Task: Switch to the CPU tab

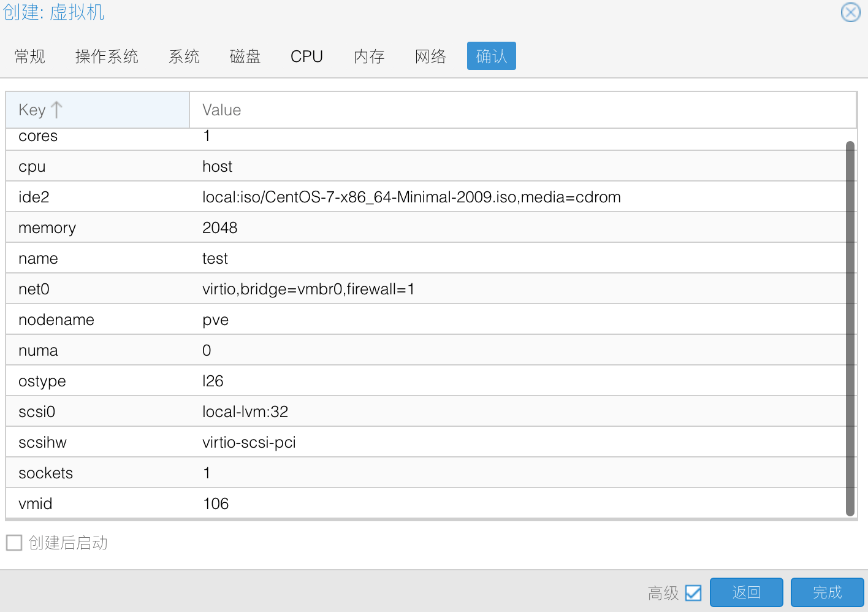Action: 306,56
